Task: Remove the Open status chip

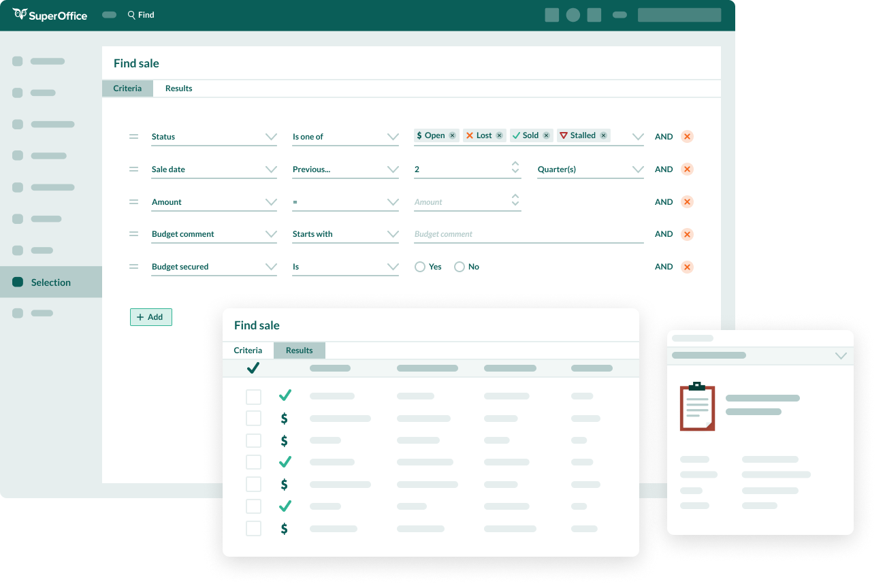Action: click(x=452, y=135)
